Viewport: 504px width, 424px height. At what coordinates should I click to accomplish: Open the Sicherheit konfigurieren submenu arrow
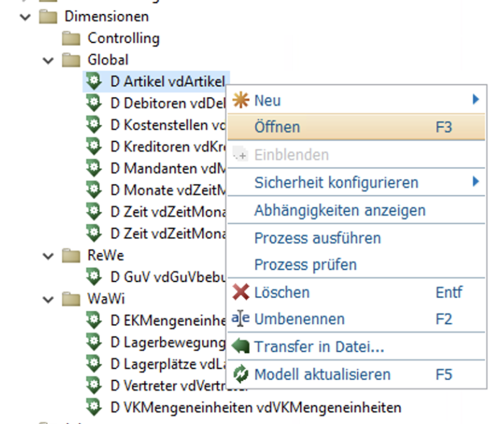(476, 182)
